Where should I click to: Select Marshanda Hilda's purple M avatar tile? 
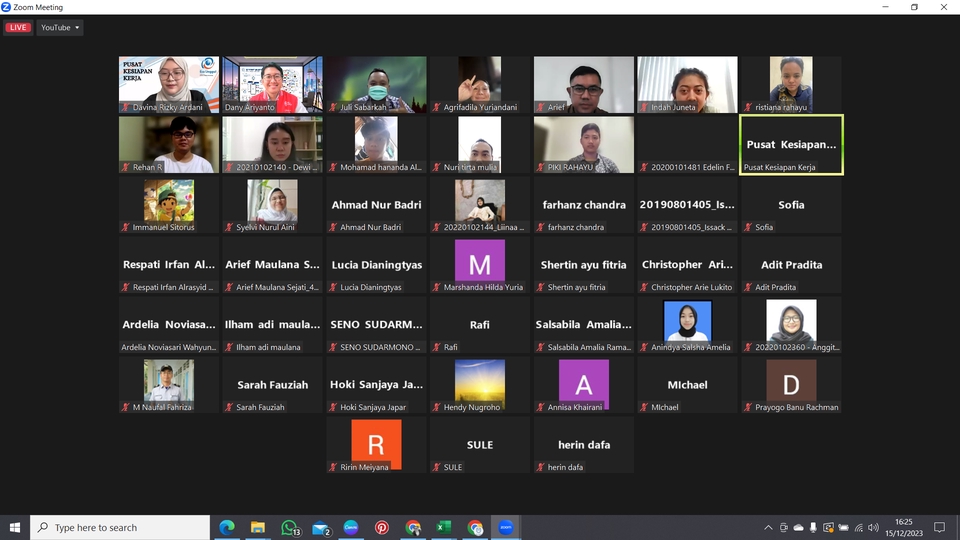(x=480, y=264)
